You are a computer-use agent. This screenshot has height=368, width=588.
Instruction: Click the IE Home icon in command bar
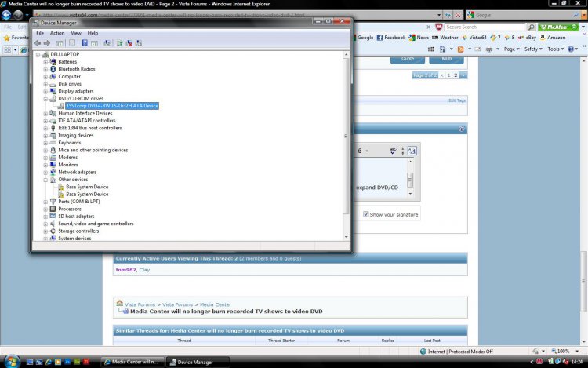442,49
